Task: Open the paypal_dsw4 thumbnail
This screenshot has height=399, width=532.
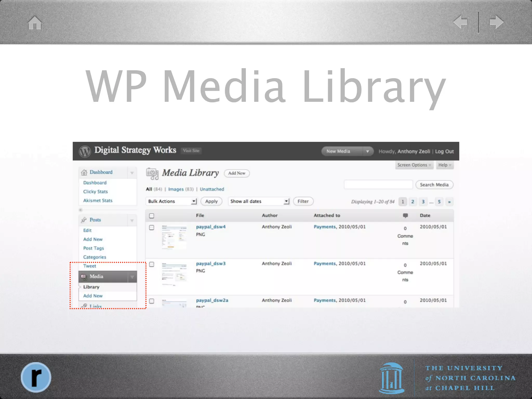Action: pos(174,237)
